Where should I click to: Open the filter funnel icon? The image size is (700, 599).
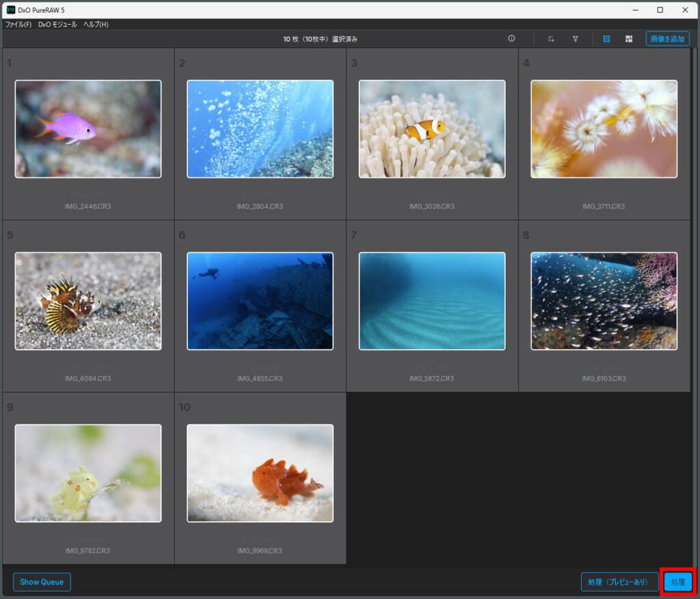pos(576,39)
